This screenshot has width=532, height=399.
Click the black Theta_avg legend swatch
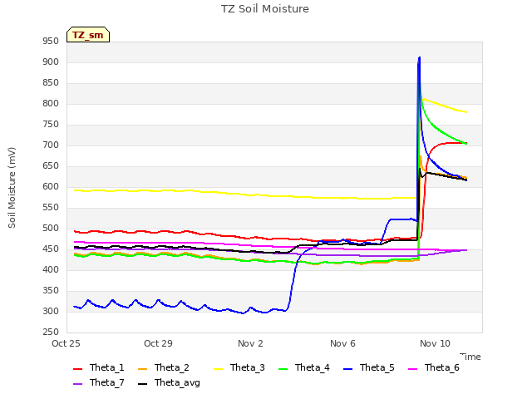pos(142,384)
